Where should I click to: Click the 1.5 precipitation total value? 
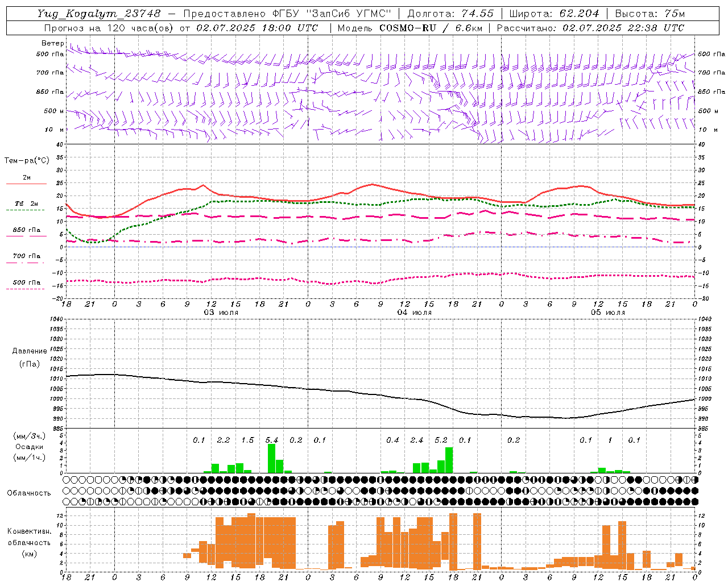point(247,440)
